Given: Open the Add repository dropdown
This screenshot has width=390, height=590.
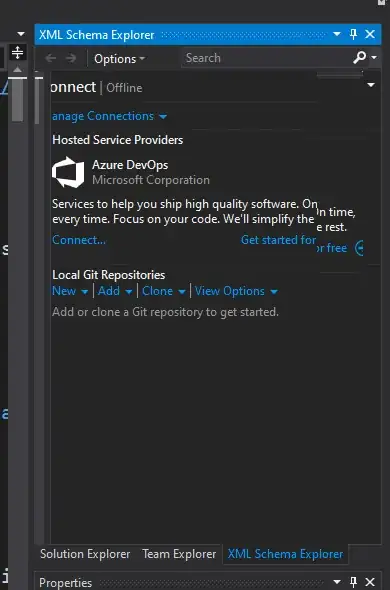Looking at the screenshot, I should [115, 291].
